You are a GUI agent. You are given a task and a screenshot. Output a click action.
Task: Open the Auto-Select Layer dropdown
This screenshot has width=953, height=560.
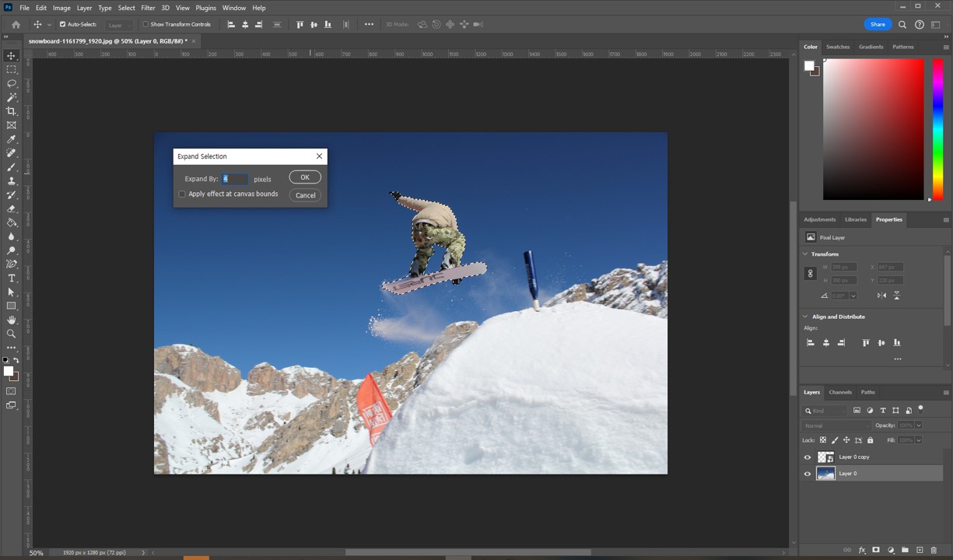pos(120,25)
